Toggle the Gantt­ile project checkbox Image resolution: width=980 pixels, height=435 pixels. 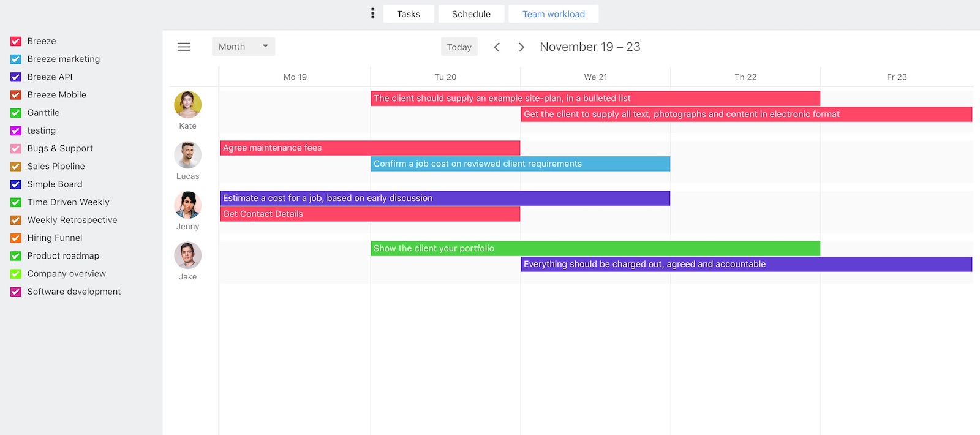[16, 113]
